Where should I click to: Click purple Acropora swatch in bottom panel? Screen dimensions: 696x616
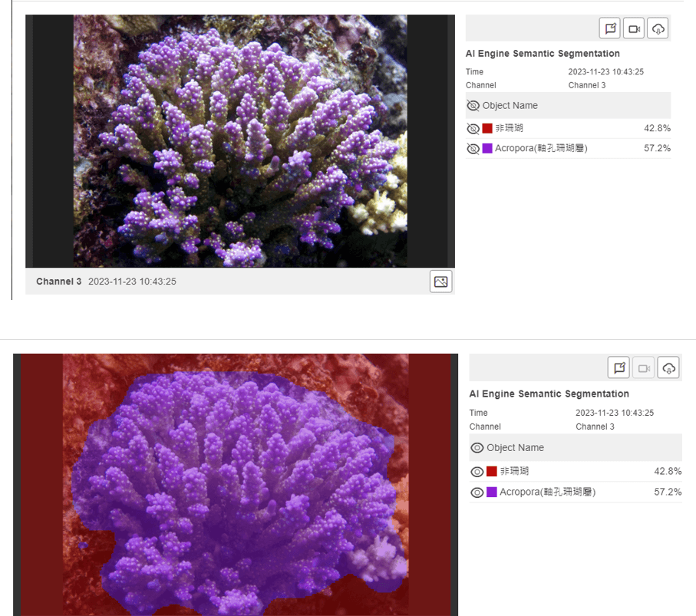[x=491, y=492]
